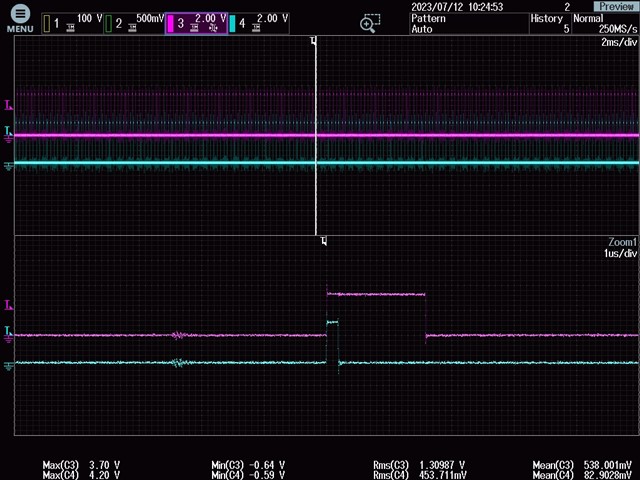The width and height of the screenshot is (640, 480).
Task: Click the date and time stamp 2023/07/12
Action: [x=457, y=7]
